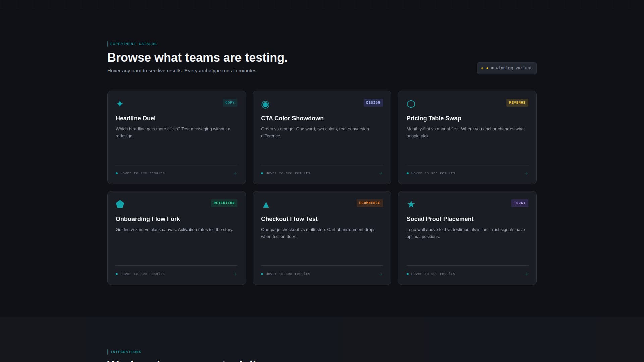Click the 'Logo wall above fold' description
Viewport: 644px width, 362px height.
click(466, 233)
